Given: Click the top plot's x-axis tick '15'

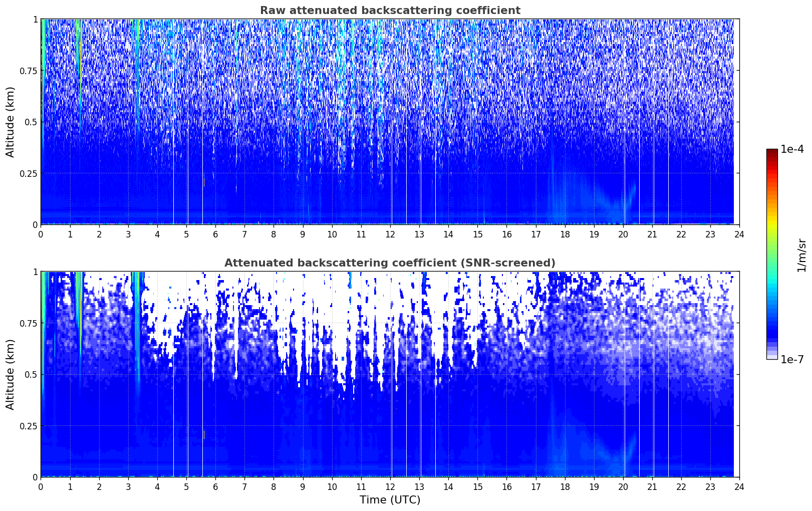Looking at the screenshot, I should tap(477, 234).
